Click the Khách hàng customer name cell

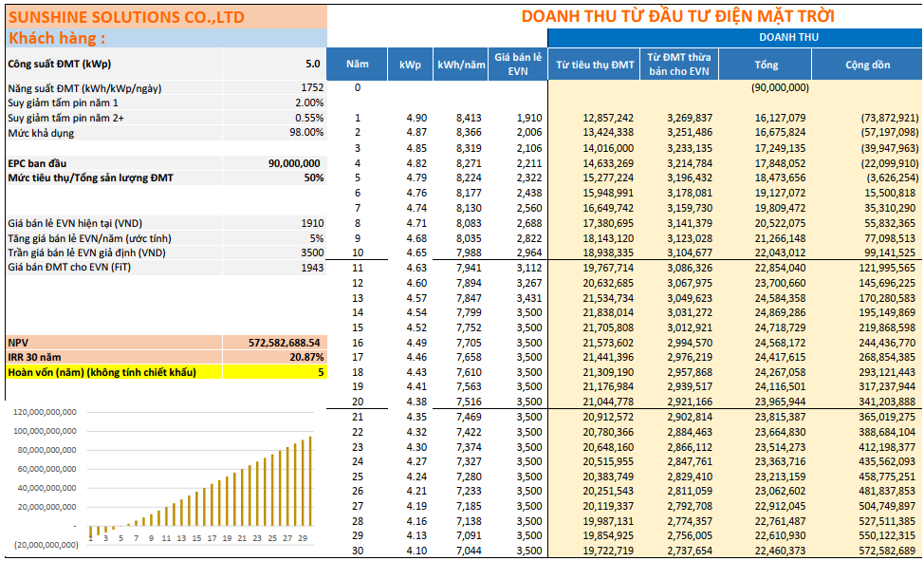[165, 38]
